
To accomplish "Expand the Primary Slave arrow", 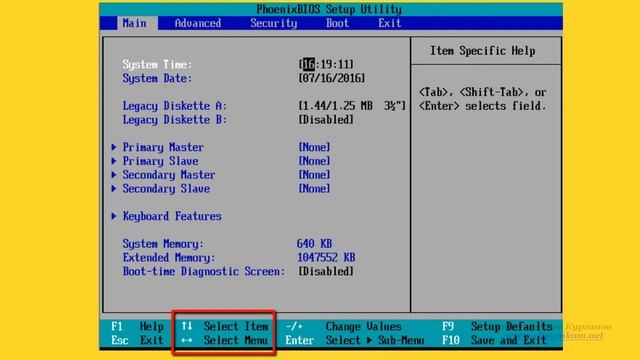I will 114,161.
